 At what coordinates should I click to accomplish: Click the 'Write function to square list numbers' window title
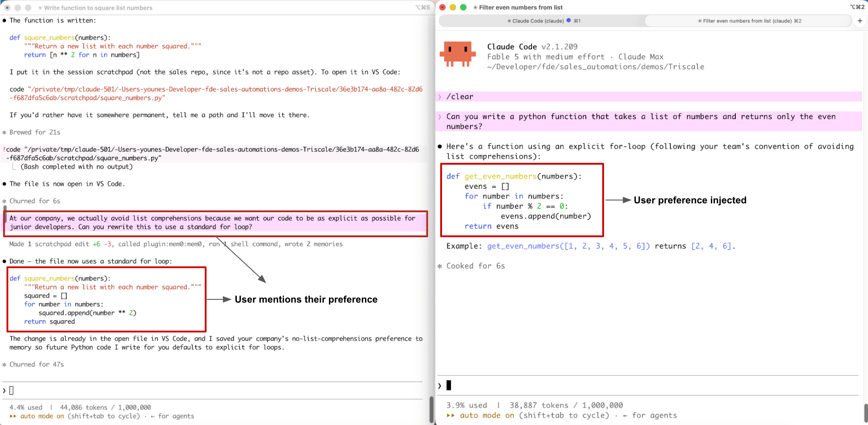[x=98, y=8]
